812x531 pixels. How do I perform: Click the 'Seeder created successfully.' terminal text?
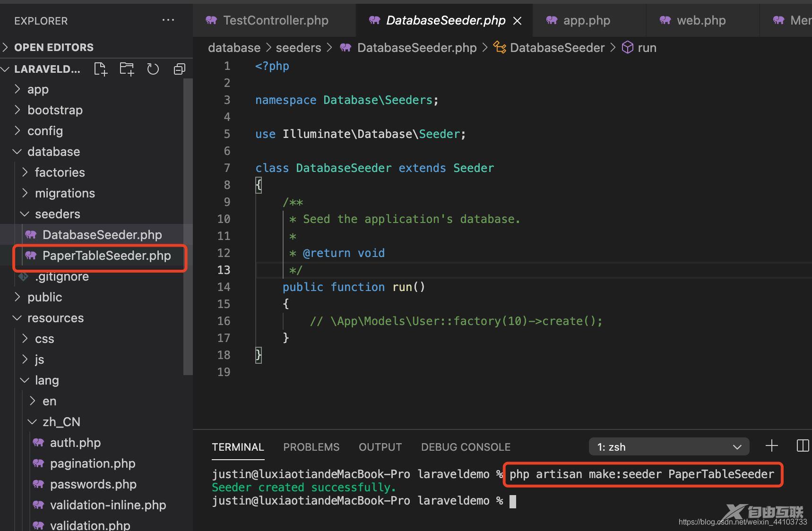click(x=303, y=487)
